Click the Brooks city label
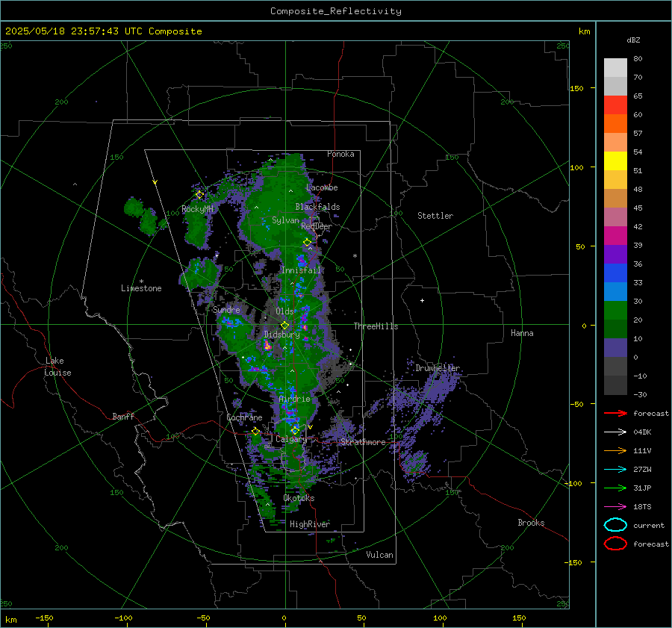672x628 pixels. (x=531, y=523)
